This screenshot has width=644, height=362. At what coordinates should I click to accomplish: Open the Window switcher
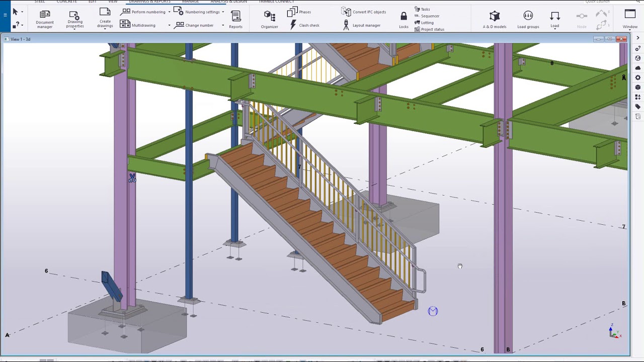pos(630,19)
